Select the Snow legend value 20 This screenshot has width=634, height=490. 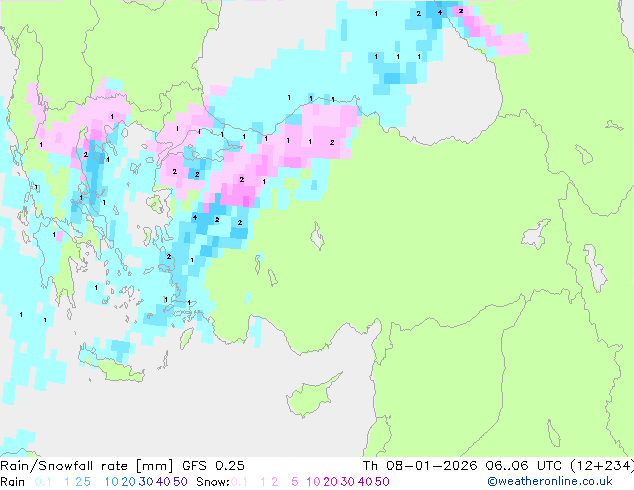point(330,482)
